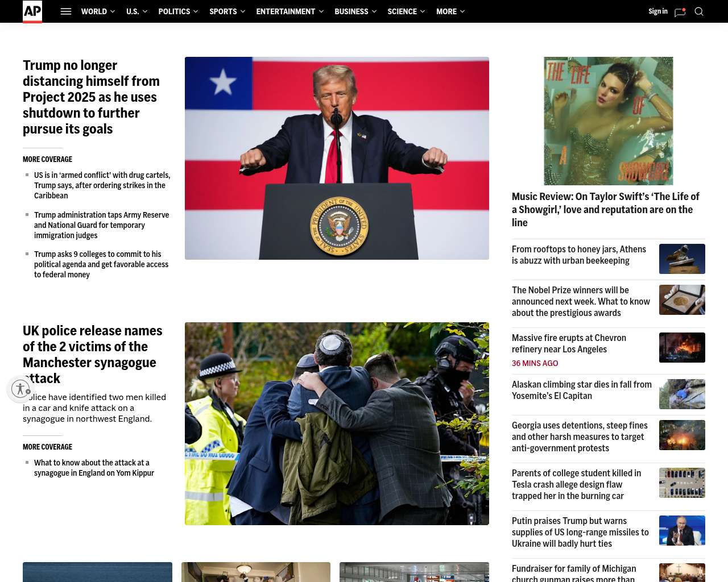Open the Tesla crash design flaw story

coord(576,485)
